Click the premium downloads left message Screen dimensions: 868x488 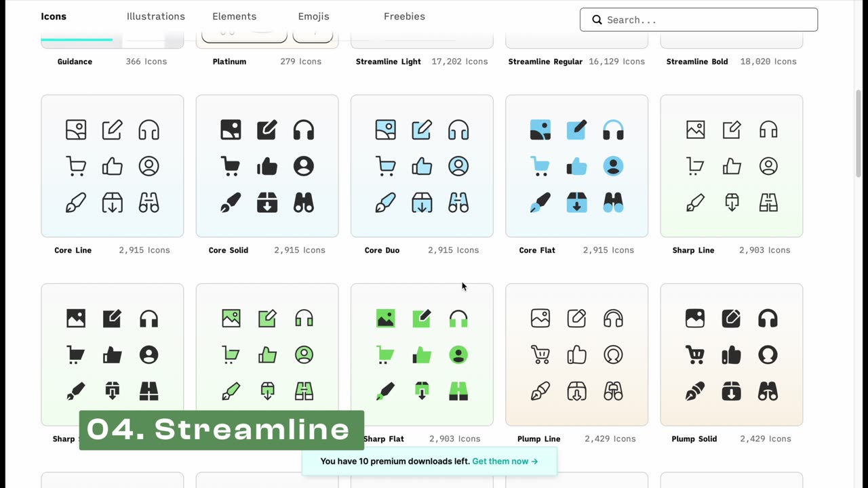click(395, 462)
